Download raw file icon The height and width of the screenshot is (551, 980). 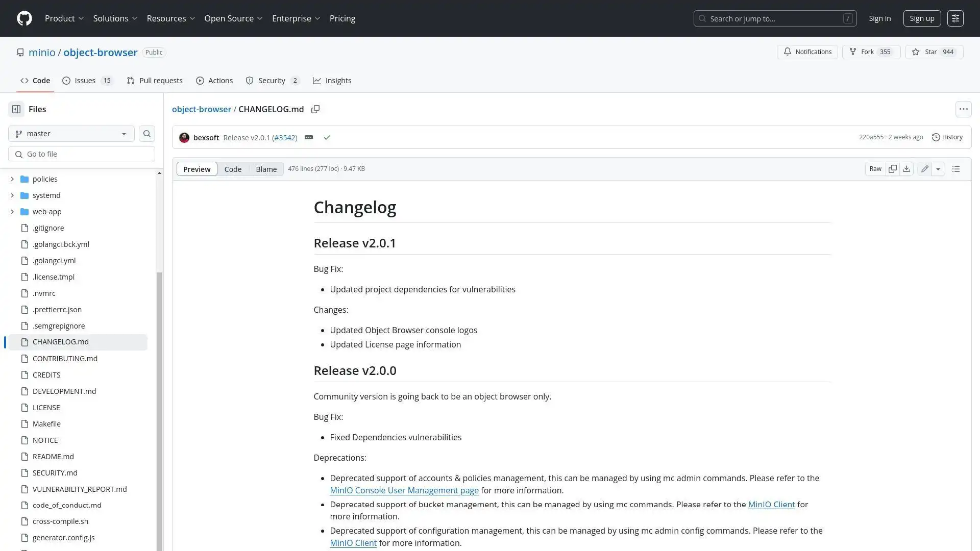906,169
